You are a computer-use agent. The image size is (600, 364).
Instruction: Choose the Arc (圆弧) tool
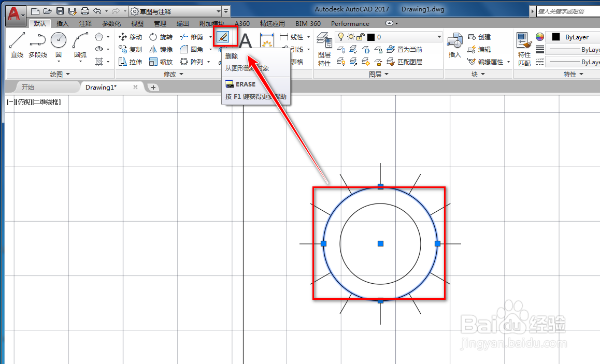(x=80, y=45)
